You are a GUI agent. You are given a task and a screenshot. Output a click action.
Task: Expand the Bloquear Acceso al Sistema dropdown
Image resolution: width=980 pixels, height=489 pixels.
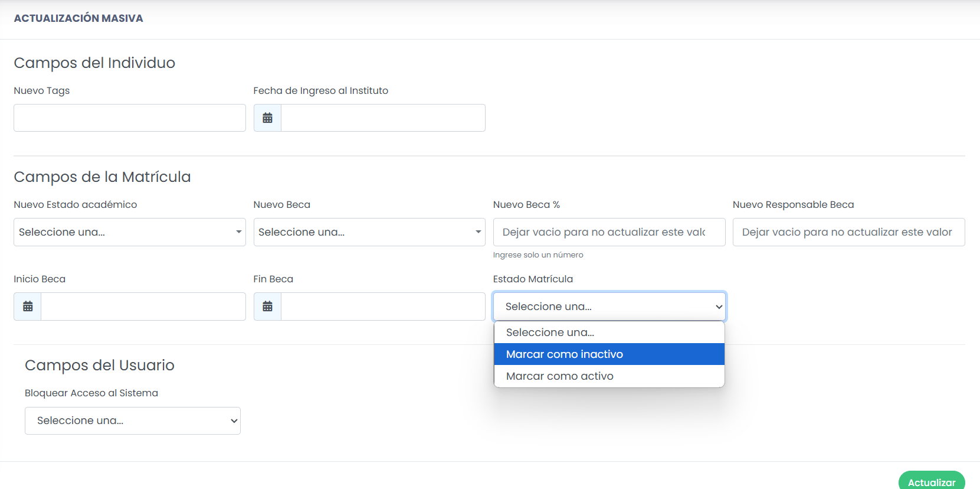click(133, 420)
